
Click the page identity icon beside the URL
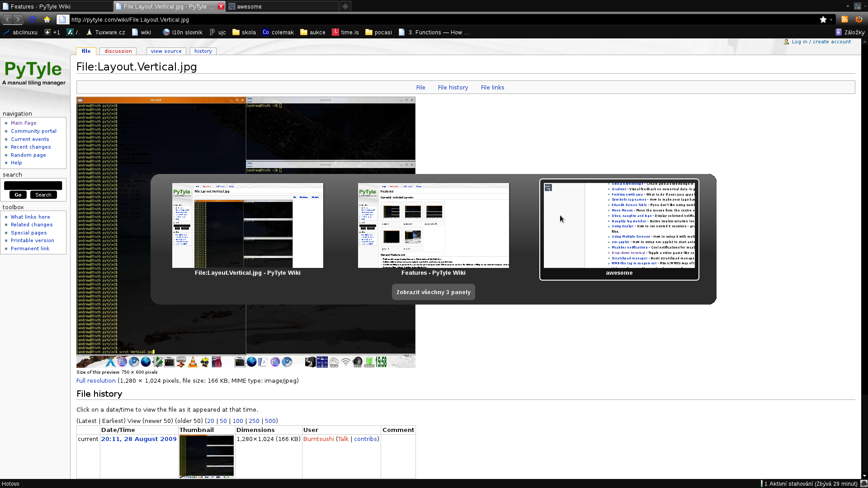[x=63, y=19]
